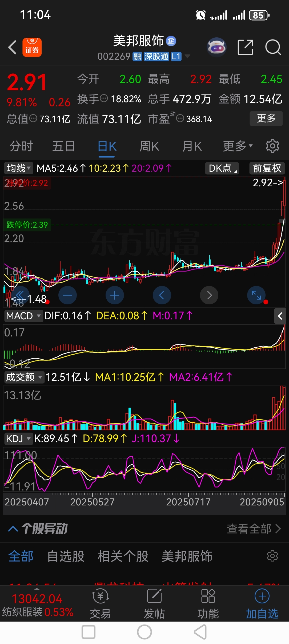This screenshot has width=289, height=644.
Task: Tap the share/export icon
Action: pyautogui.click(x=245, y=47)
